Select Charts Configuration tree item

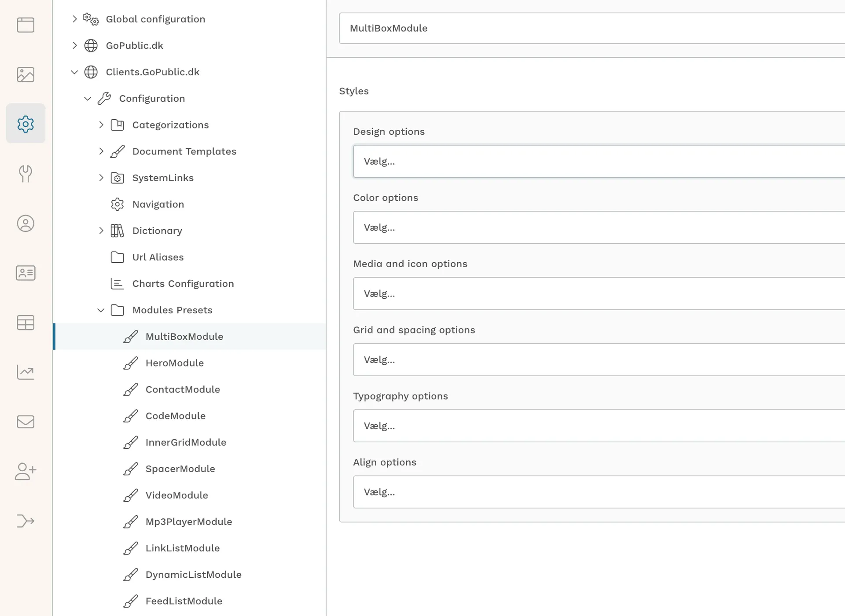click(x=183, y=284)
